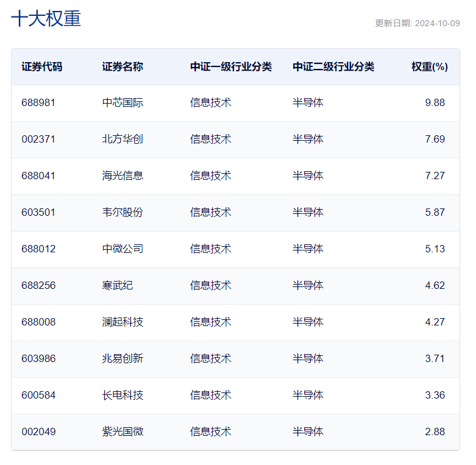Click 半导体 in the 中芯国际 row
Image resolution: width=476 pixels, height=465 pixels.
click(308, 102)
